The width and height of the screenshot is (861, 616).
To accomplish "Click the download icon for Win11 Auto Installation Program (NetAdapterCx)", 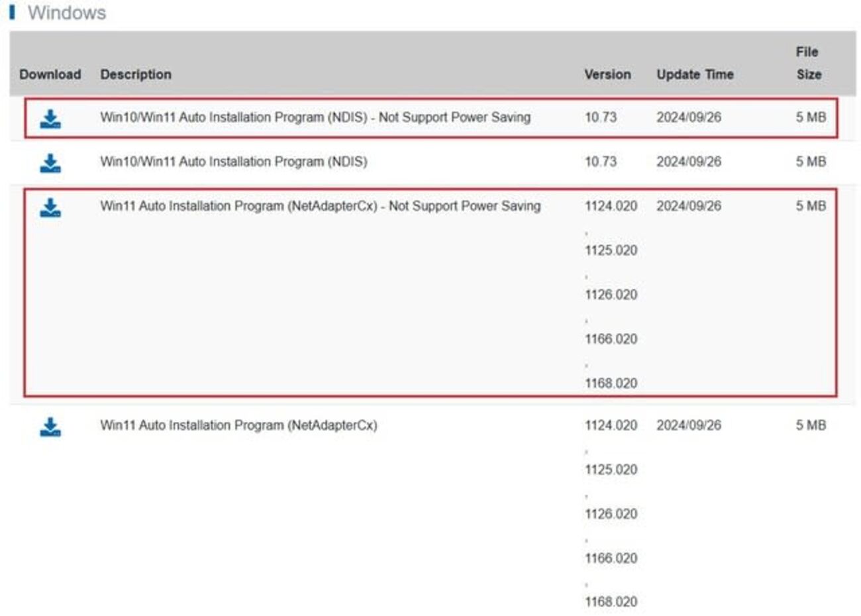I will (x=49, y=426).
